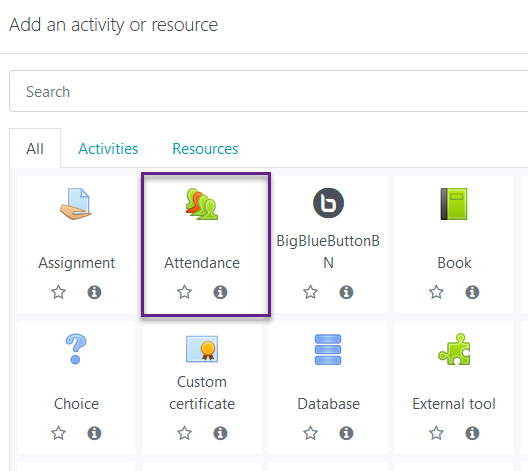528x471 pixels.
Task: Open info for BigBlueButtonBN
Action: point(346,292)
